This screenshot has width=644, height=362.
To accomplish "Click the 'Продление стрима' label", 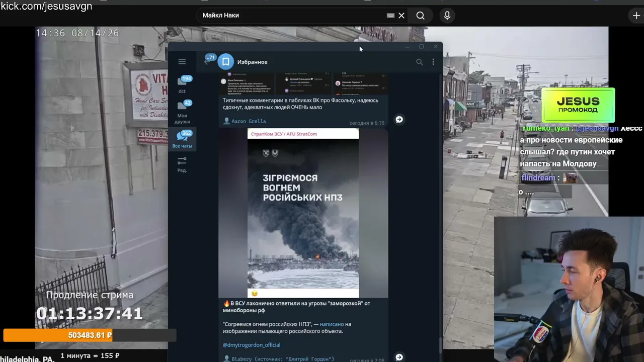I will point(90,295).
